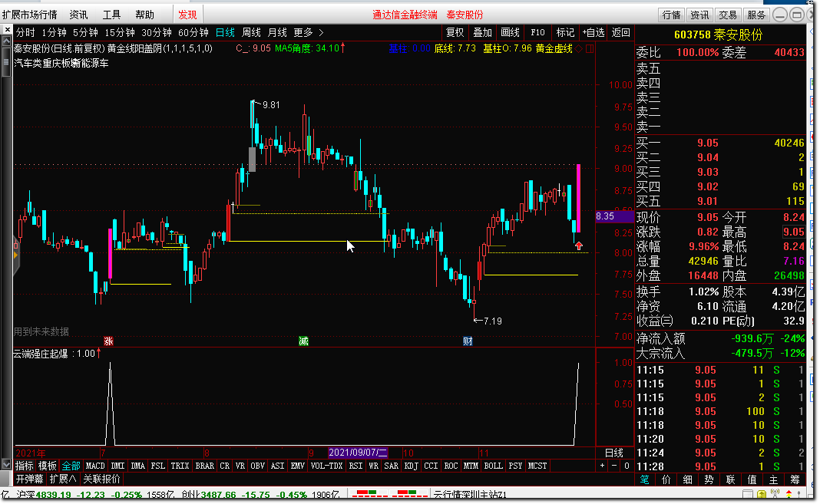Click the yellow triangle on left edge
The image size is (820, 504).
pos(15,255)
